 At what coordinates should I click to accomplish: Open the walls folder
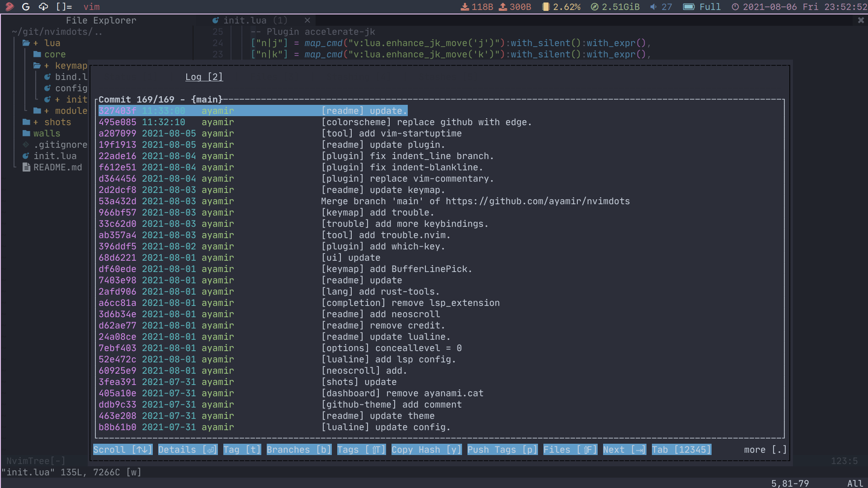[46, 133]
